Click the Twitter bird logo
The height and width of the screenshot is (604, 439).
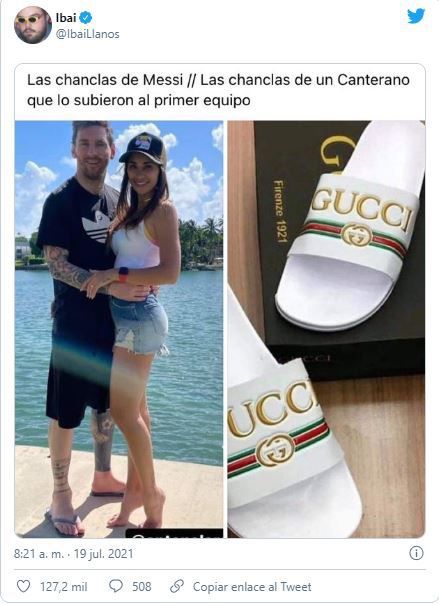pyautogui.click(x=416, y=16)
